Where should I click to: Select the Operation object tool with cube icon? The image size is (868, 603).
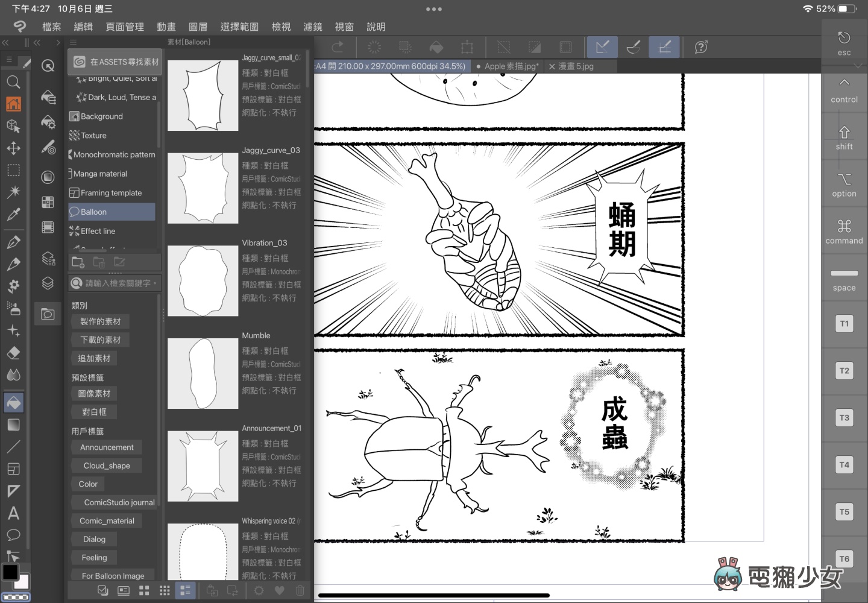point(13,126)
